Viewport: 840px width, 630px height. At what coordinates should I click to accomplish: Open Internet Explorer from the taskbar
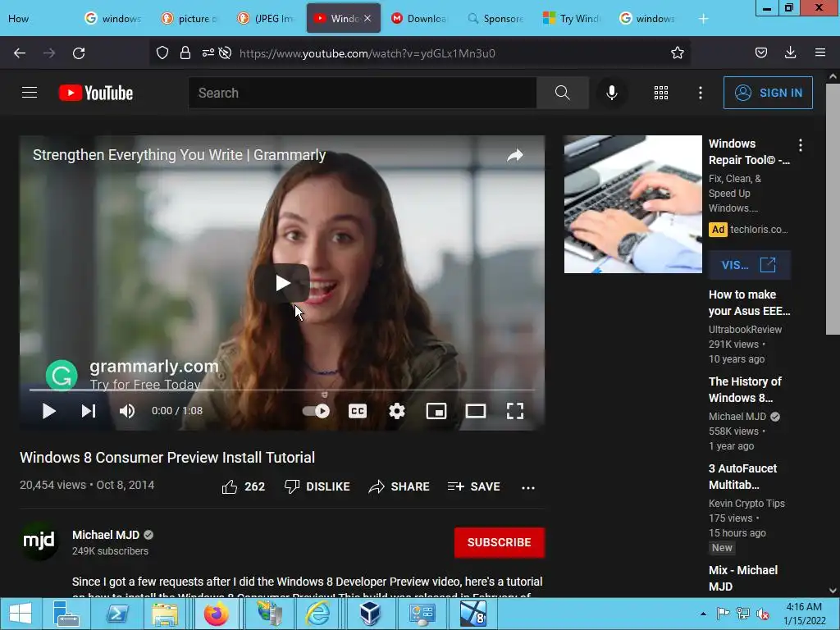317,614
